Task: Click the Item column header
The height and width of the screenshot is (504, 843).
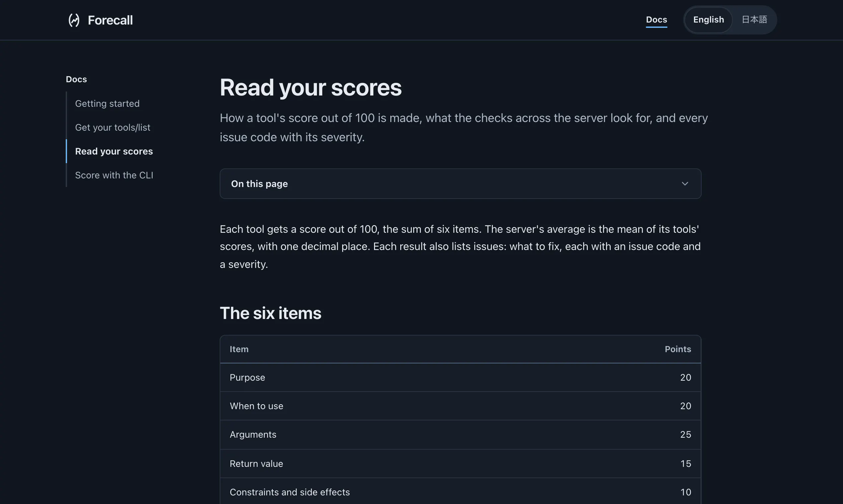Action: tap(239, 349)
